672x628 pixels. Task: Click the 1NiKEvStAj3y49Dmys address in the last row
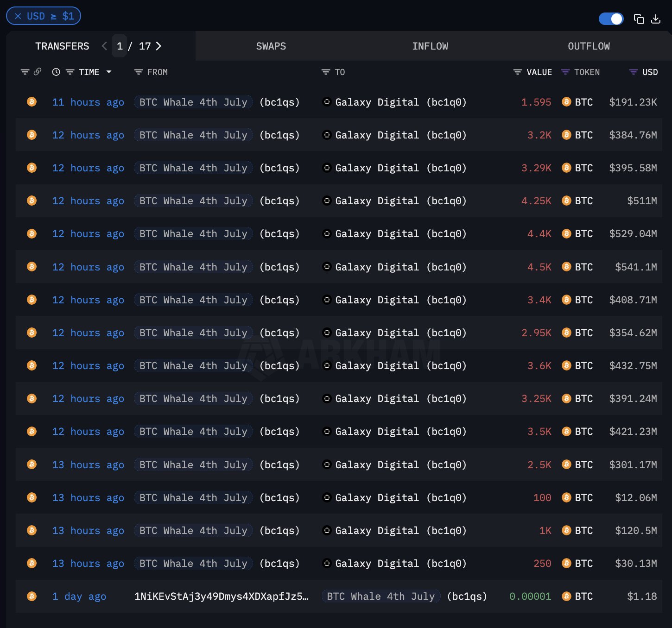pyautogui.click(x=222, y=597)
